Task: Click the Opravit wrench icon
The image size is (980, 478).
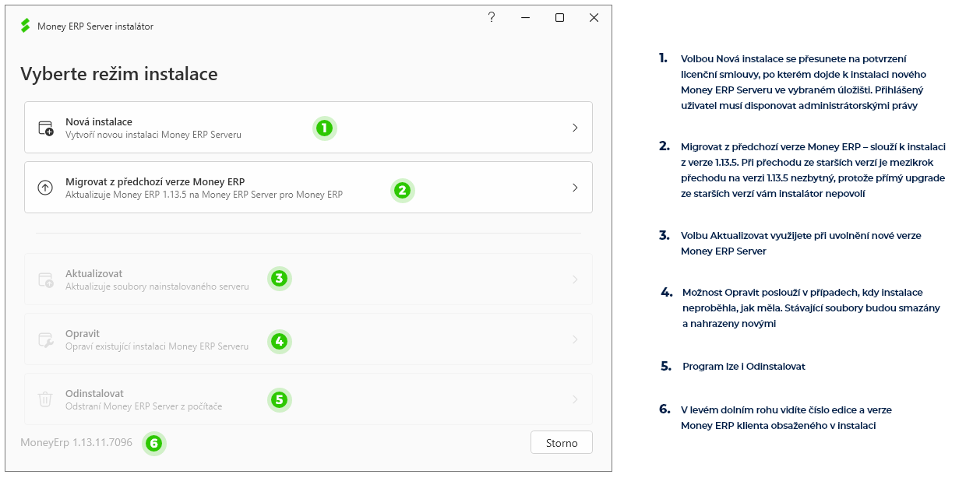Action: coord(46,339)
